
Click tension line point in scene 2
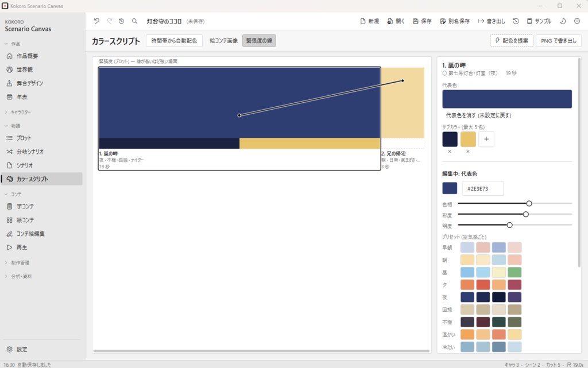tap(403, 80)
